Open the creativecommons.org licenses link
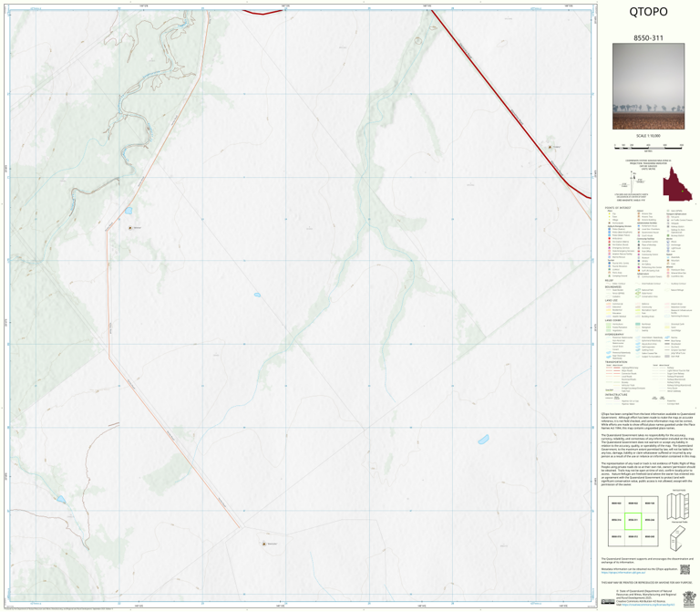The width and height of the screenshot is (700, 612). [648, 605]
